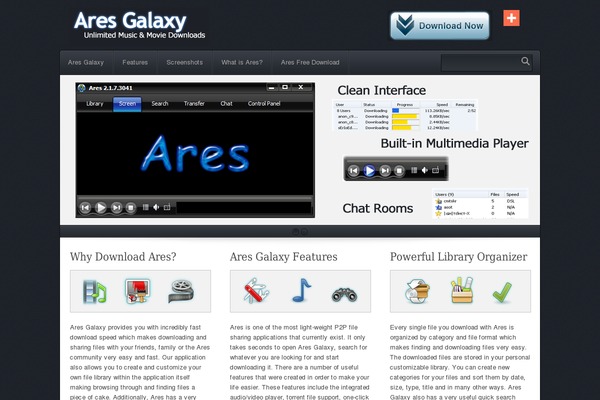Click the film reel icon

tap(181, 291)
